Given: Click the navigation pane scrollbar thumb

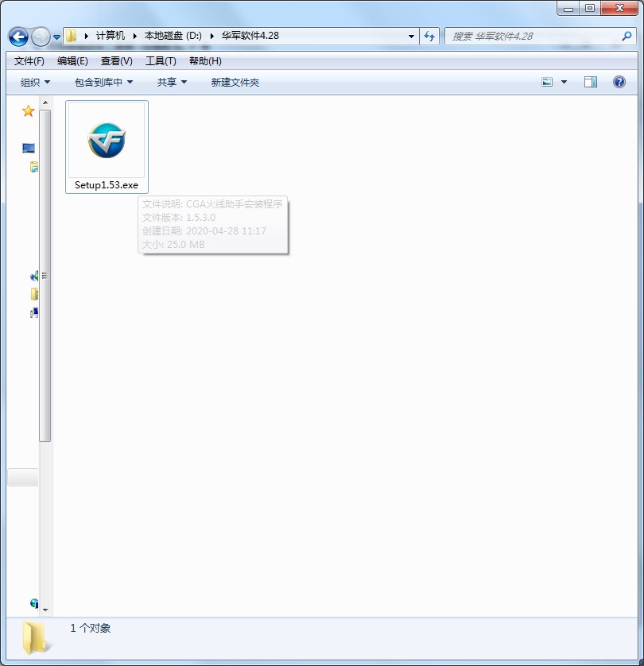Looking at the screenshot, I should coord(45,276).
